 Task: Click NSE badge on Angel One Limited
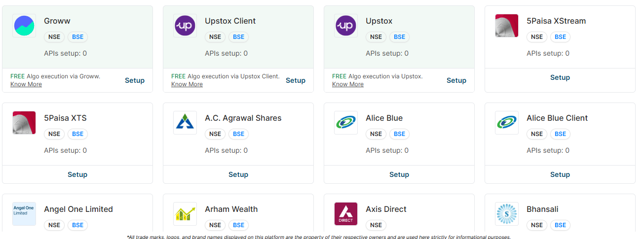click(x=54, y=225)
